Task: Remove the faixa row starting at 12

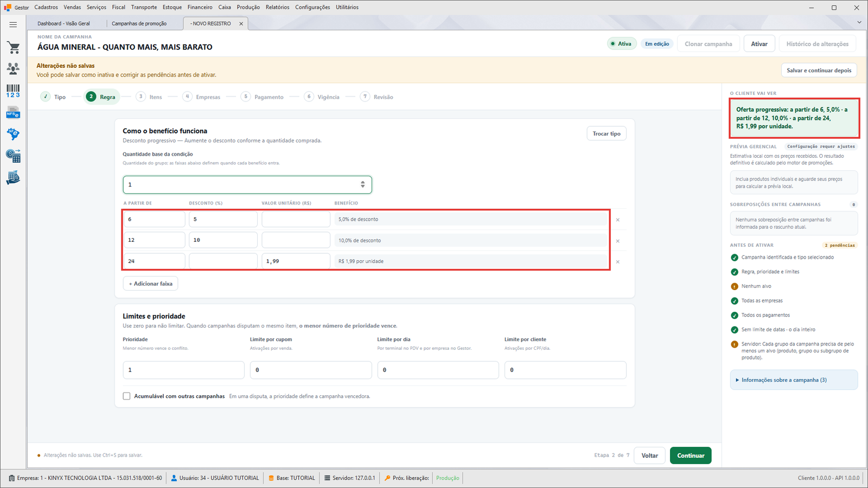Action: [618, 241]
